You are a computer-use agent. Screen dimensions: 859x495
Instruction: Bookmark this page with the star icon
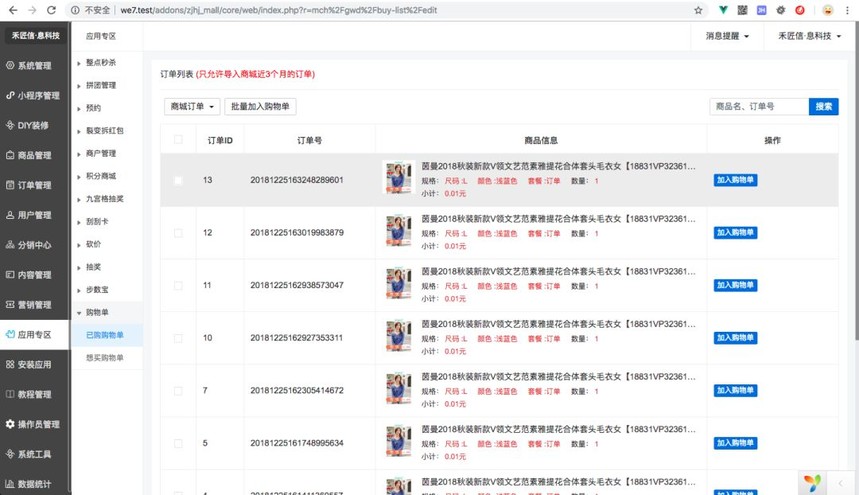(698, 10)
